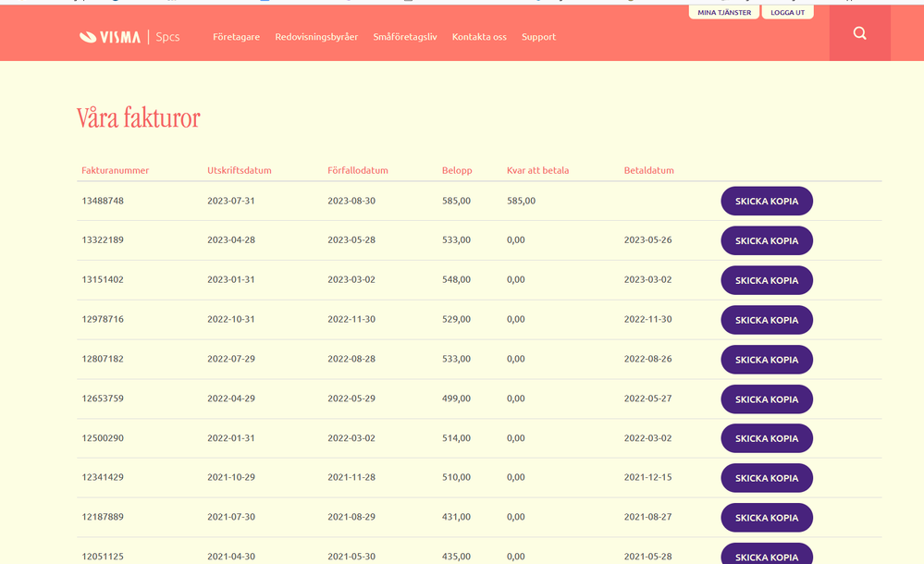This screenshot has width=924, height=564.
Task: Click print date 2022-01-31
Action: pos(231,438)
